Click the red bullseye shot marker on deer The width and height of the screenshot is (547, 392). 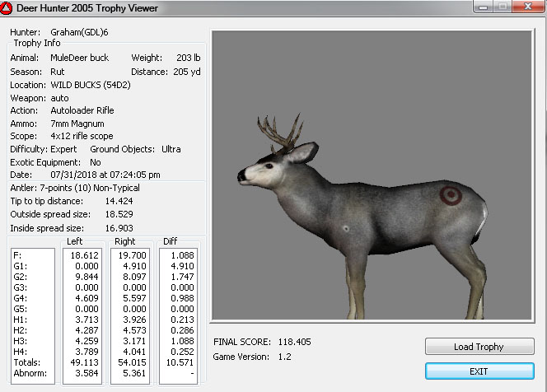[x=450, y=196]
